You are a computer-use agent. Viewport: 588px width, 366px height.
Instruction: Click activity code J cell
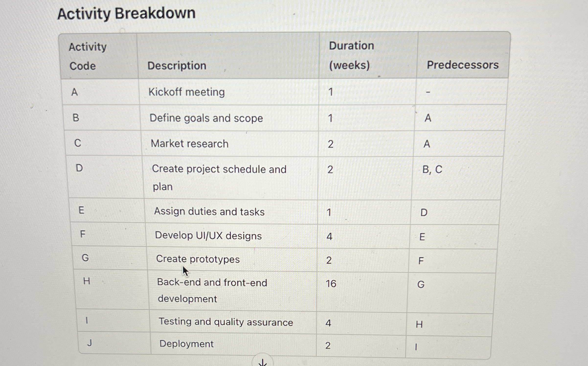[114, 343]
